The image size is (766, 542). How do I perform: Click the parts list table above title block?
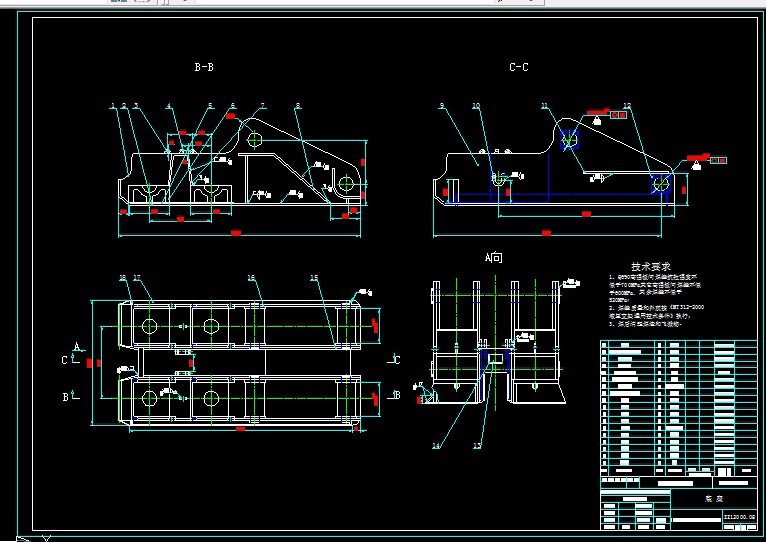coord(678,409)
